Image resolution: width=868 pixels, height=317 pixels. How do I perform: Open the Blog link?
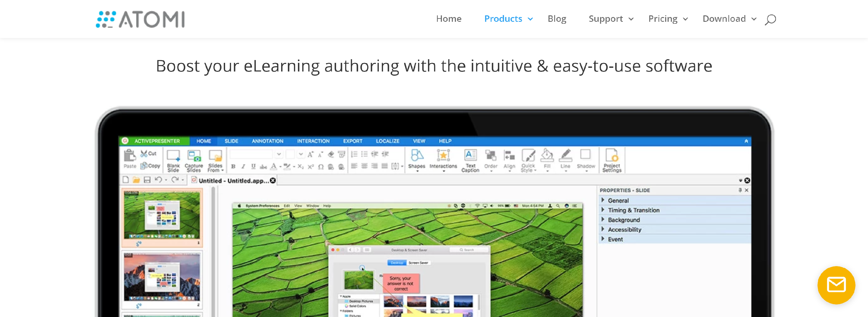tap(557, 19)
